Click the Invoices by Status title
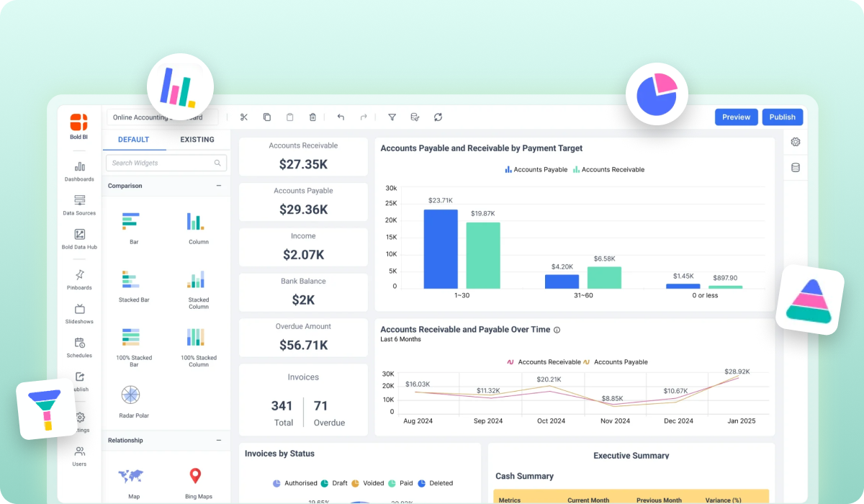This screenshot has height=504, width=864. tap(279, 454)
